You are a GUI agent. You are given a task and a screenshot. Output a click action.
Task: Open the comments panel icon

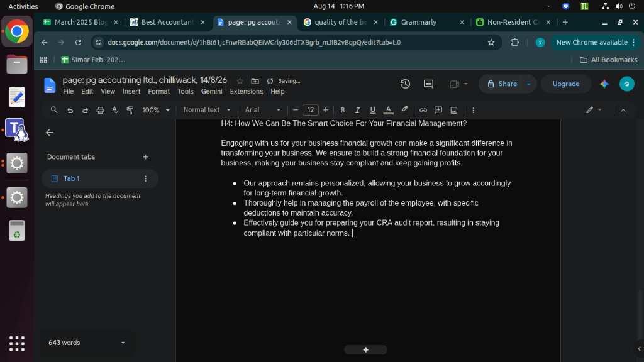pyautogui.click(x=428, y=84)
